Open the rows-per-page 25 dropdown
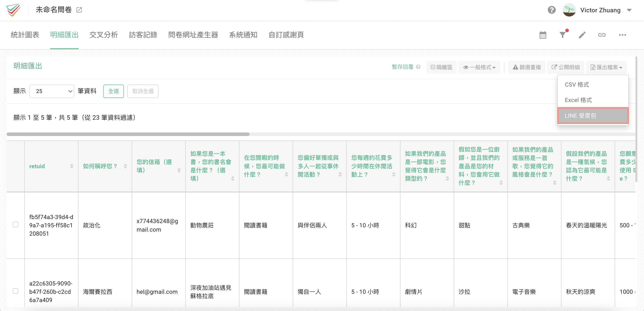 [x=52, y=91]
